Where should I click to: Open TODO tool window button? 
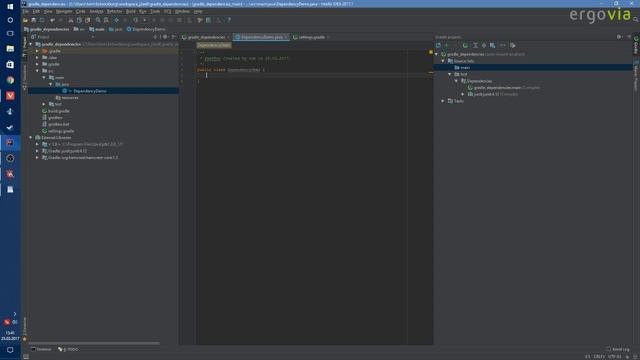point(68,349)
